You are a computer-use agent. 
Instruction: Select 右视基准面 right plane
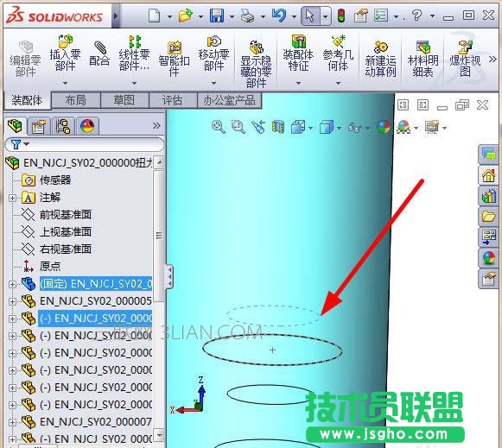click(66, 249)
